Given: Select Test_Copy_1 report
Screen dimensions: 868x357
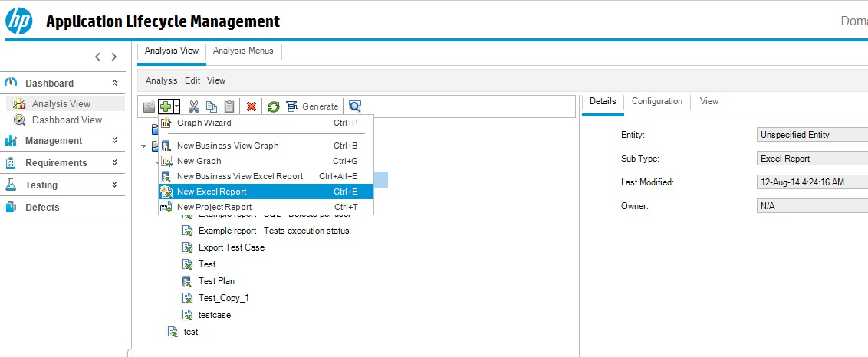Looking at the screenshot, I should [x=224, y=298].
